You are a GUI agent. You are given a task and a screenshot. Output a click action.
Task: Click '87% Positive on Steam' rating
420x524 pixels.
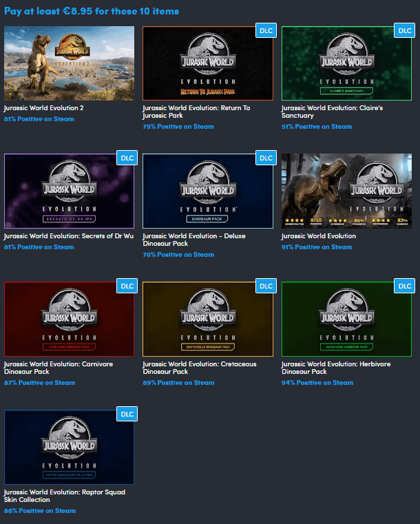tap(39, 383)
